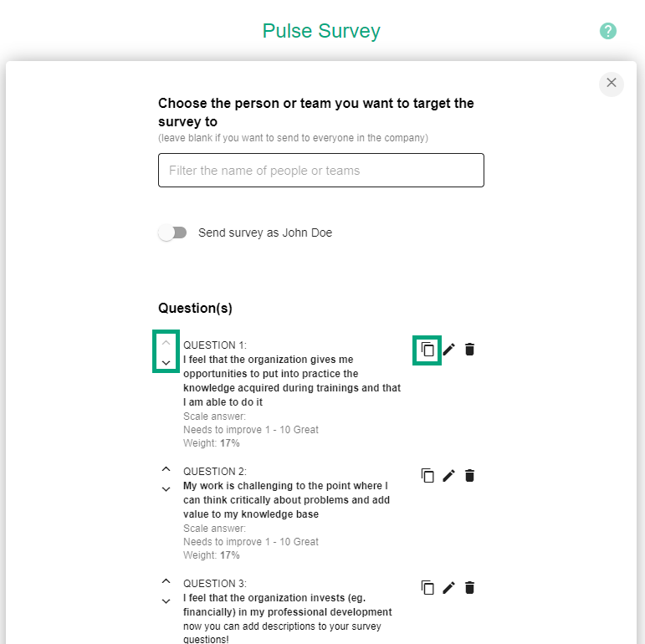Duplicate Question 2 with the copy icon
Viewport: 645px width, 644px height.
[x=427, y=476]
